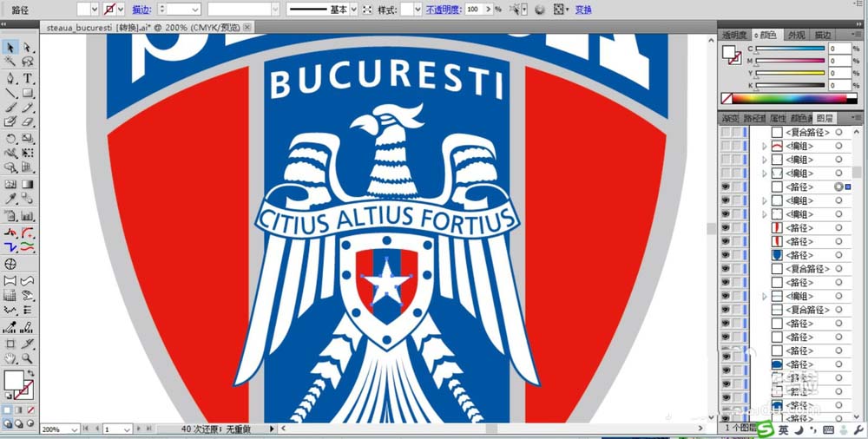
Task: Select the Pencil tool
Action: point(27,107)
